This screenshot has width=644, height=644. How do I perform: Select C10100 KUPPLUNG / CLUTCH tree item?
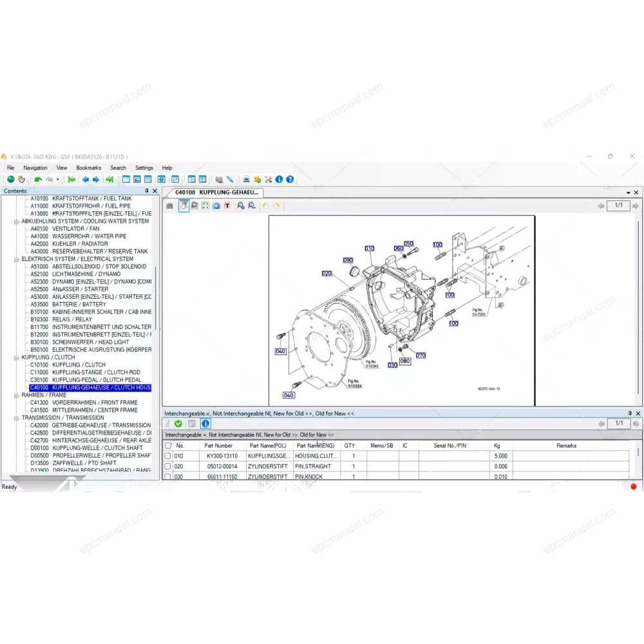coord(68,365)
